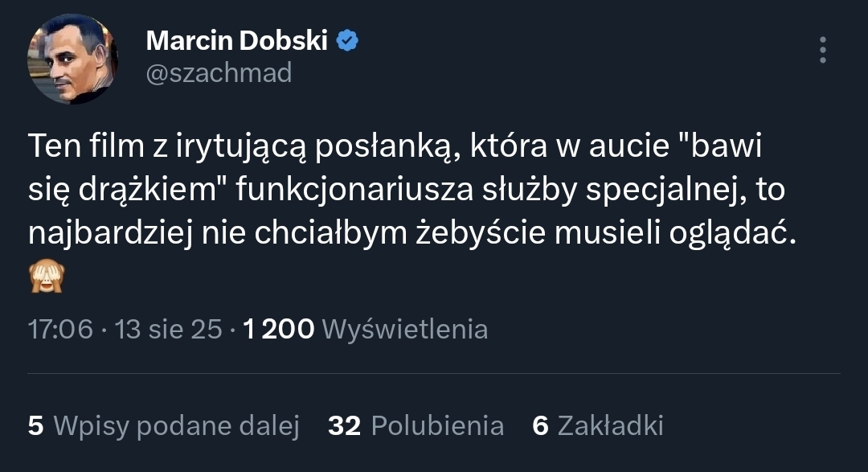Click the date 13 sie 25
This screenshot has width=868, height=472.
tap(169, 329)
